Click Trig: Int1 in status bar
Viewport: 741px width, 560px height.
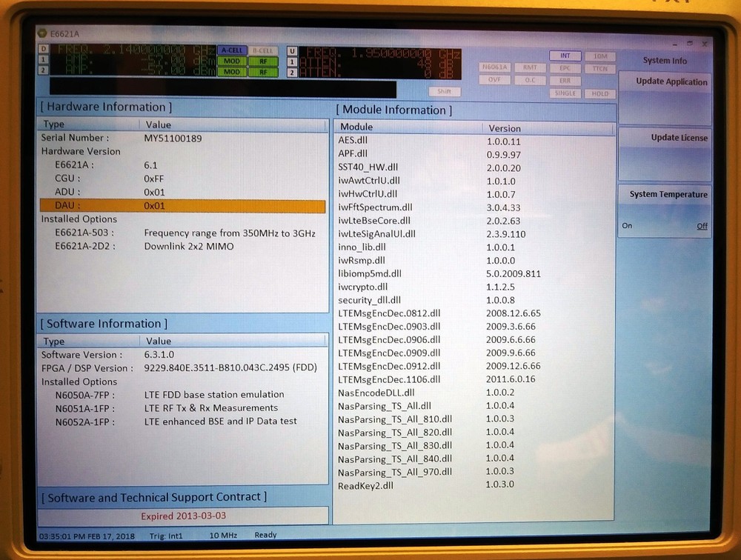tap(166, 536)
